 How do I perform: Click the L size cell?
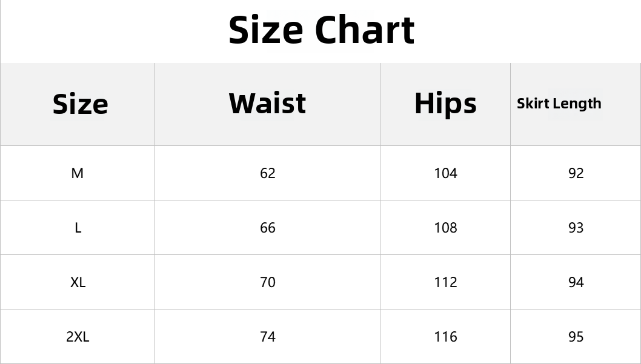coord(78,228)
